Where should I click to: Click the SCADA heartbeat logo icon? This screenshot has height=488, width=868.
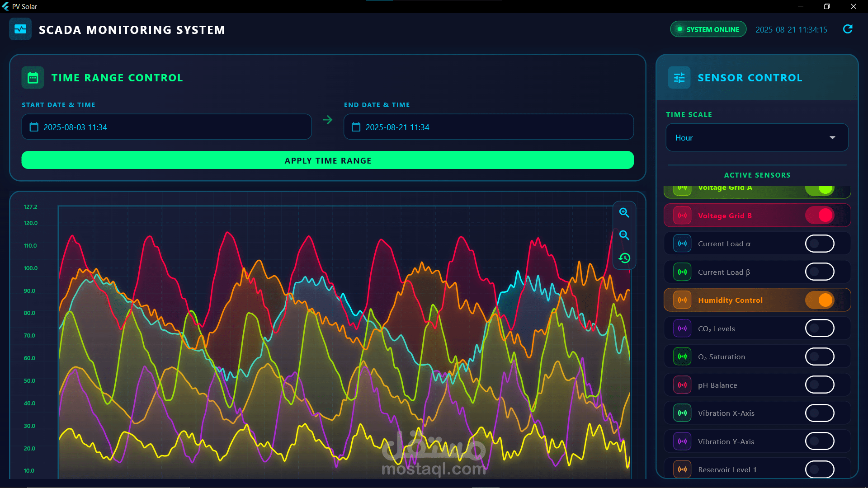[20, 29]
